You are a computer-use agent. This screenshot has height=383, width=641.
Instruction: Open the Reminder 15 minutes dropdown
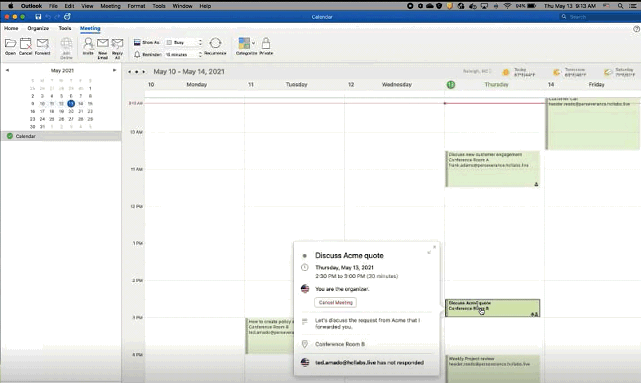point(184,54)
